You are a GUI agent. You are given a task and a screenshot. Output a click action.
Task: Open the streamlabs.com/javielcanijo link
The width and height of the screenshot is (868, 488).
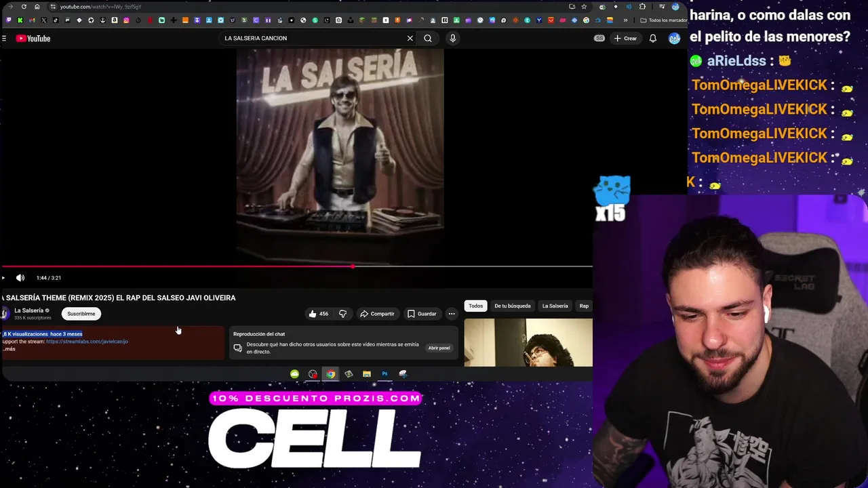tap(87, 342)
